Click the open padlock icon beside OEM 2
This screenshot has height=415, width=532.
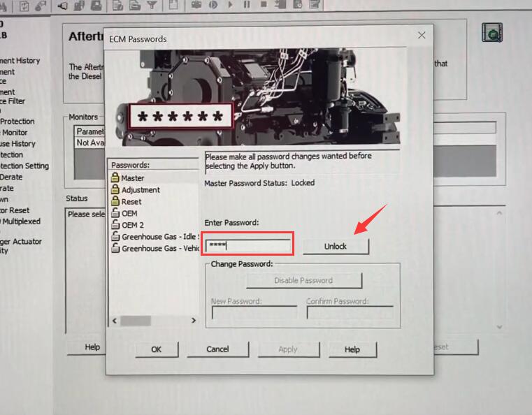coord(115,225)
